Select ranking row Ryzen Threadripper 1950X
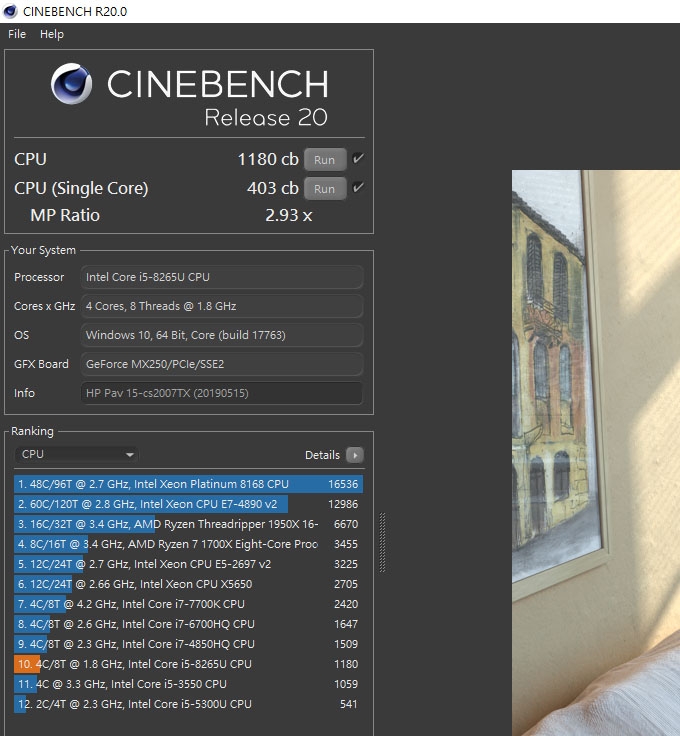The width and height of the screenshot is (680, 736). click(x=188, y=524)
